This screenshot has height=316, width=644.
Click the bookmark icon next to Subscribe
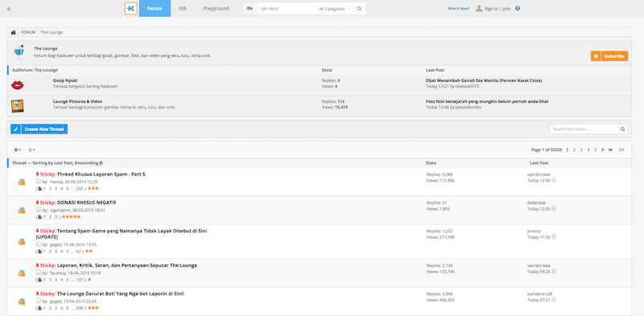point(596,56)
